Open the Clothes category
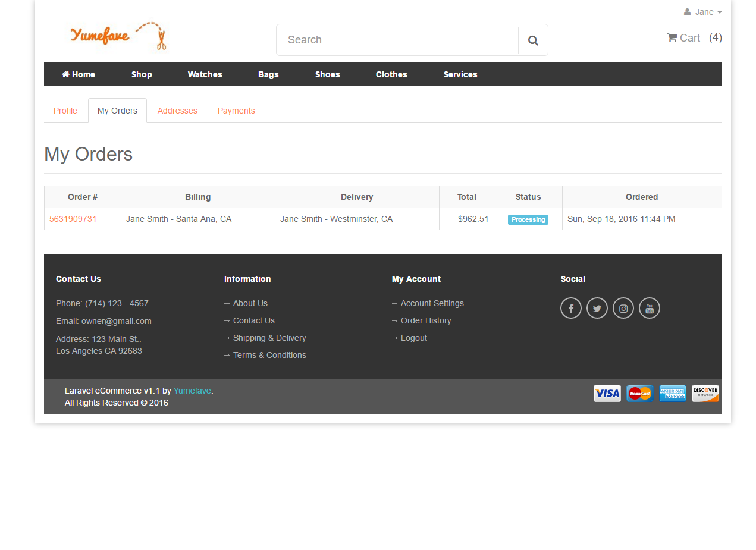The width and height of the screenshot is (756, 550). coord(391,74)
